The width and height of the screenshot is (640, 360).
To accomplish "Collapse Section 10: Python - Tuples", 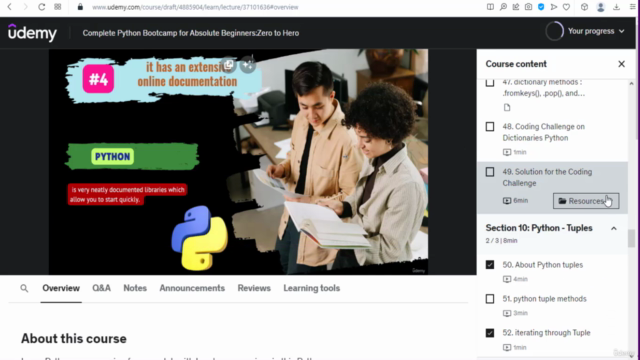I will click(613, 229).
